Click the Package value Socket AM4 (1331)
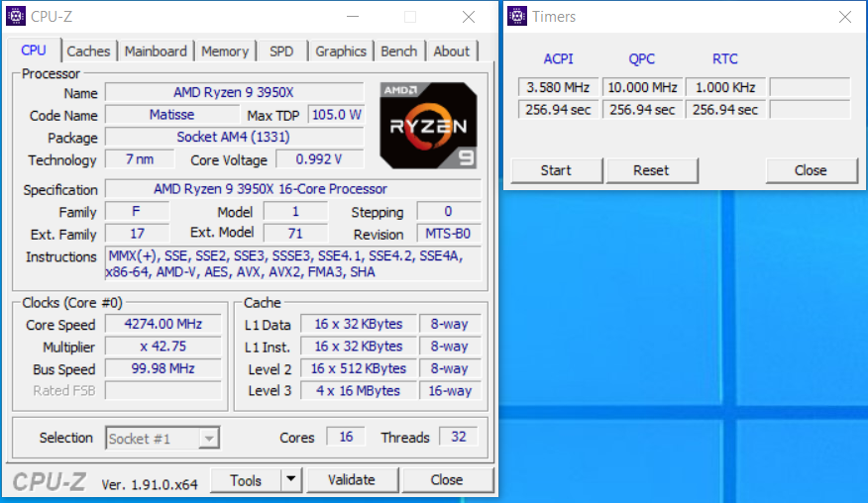 234,137
